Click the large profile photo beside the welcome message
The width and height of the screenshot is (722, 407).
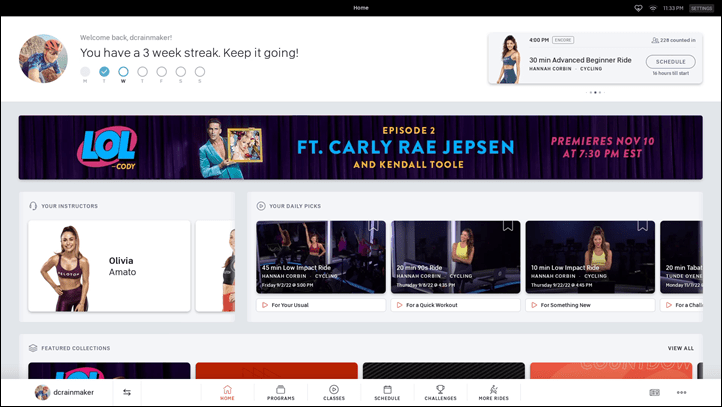(x=43, y=58)
